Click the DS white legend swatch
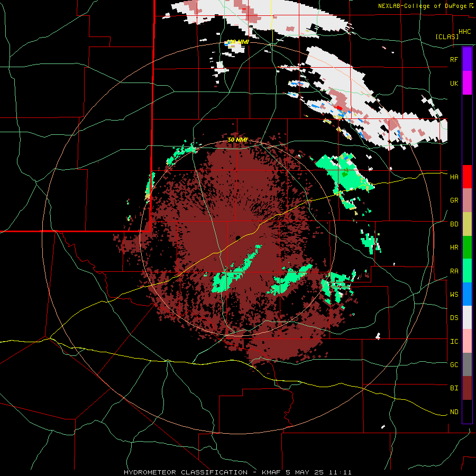Screen dimensions: 476x476 (x=467, y=317)
